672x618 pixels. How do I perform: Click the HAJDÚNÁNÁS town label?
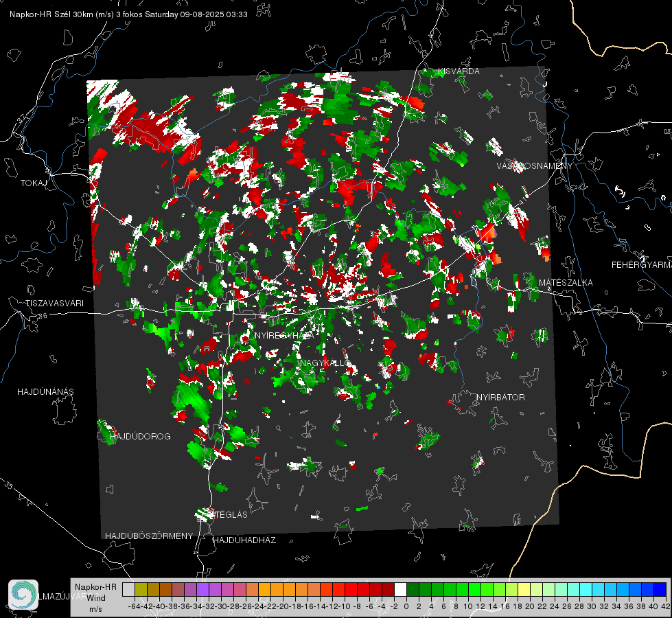[45, 392]
